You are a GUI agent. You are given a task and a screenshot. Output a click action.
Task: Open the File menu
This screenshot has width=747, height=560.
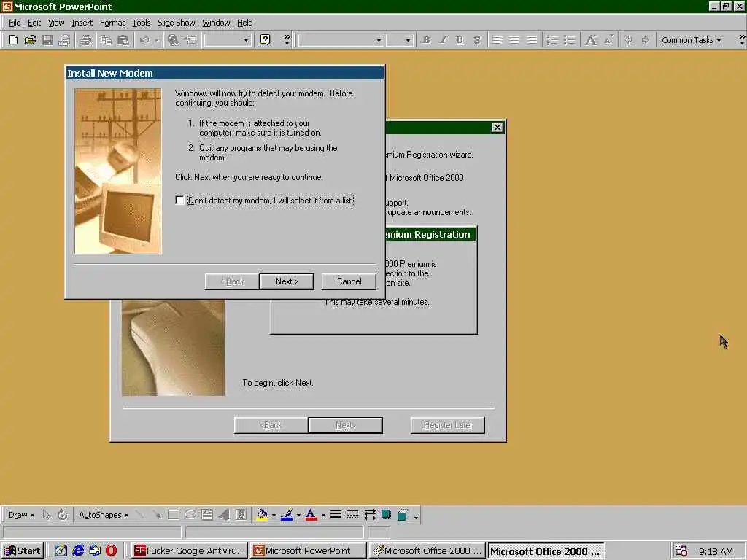[15, 23]
